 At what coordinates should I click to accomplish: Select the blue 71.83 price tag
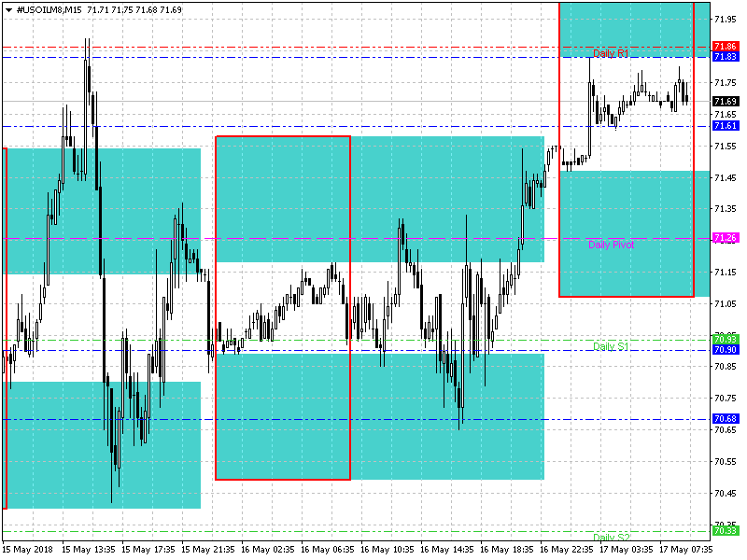(726, 57)
